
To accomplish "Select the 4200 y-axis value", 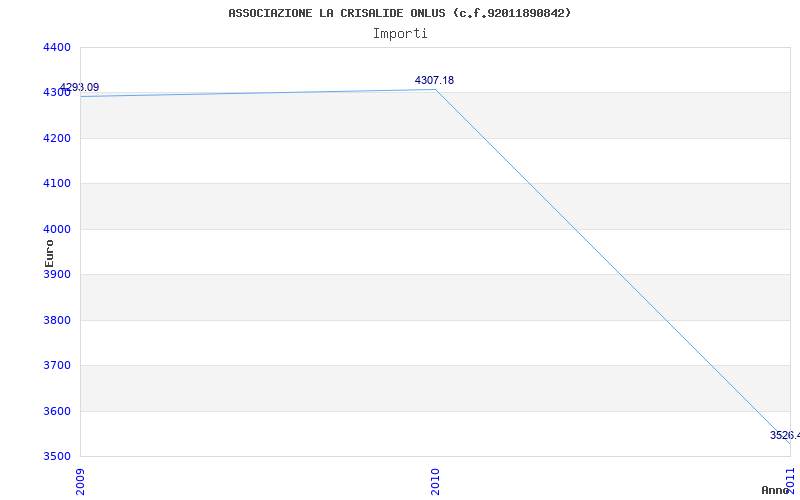I will [x=57, y=138].
